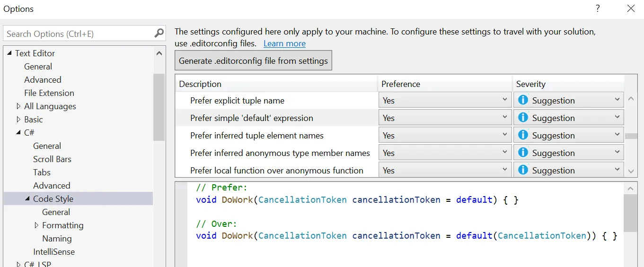
Task: Expand the Formatting node under Code Style
Action: click(x=36, y=225)
